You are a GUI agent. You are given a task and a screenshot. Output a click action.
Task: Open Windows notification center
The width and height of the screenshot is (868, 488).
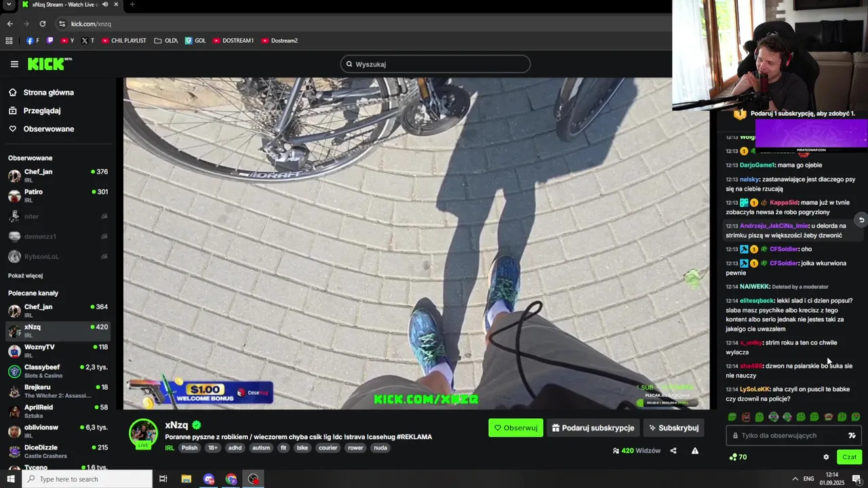pyautogui.click(x=856, y=479)
